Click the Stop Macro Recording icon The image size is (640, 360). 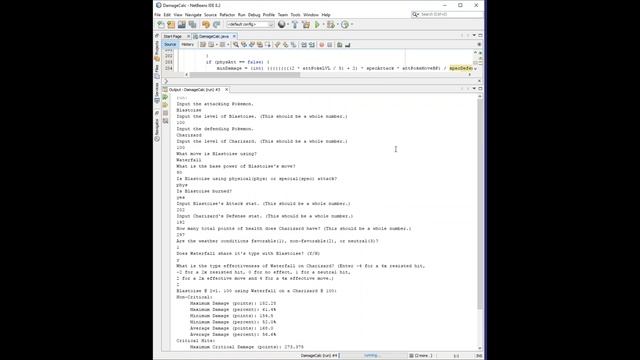point(330,44)
